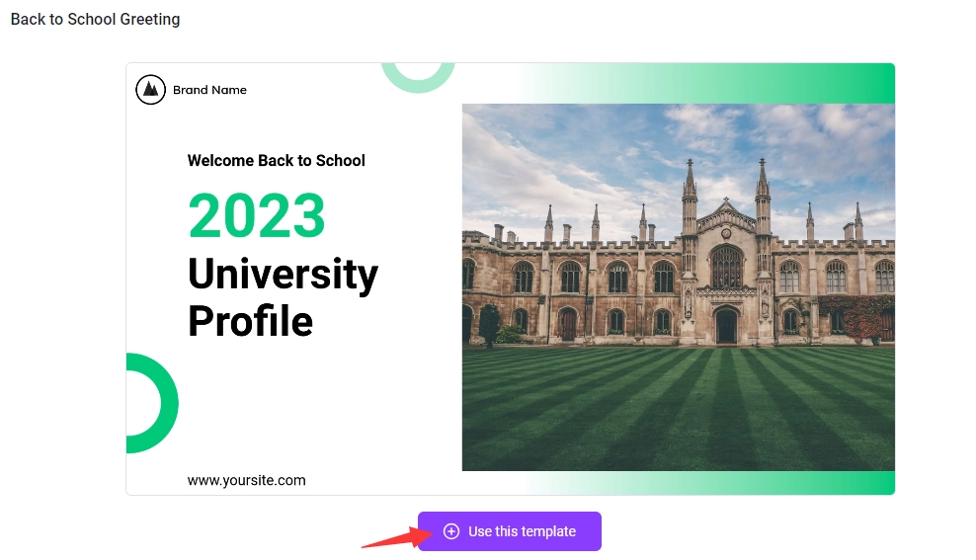Click the Back to School Greeting title
This screenshot has width=976, height=560.
pos(96,19)
